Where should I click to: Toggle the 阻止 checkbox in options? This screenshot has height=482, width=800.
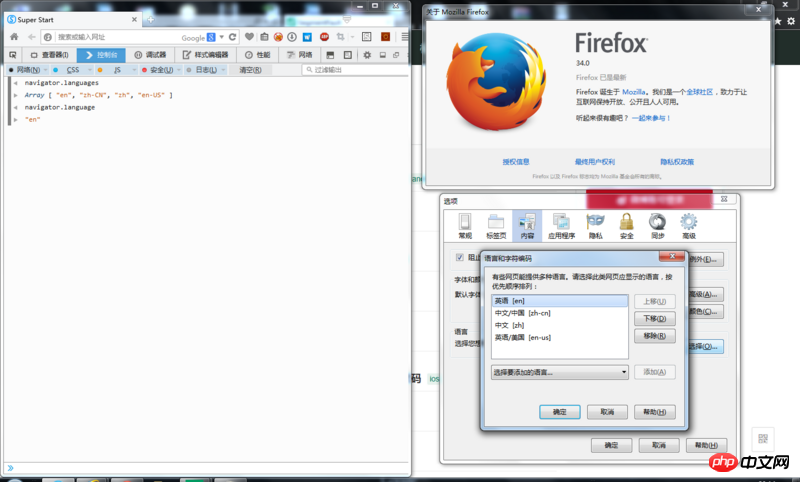click(460, 258)
